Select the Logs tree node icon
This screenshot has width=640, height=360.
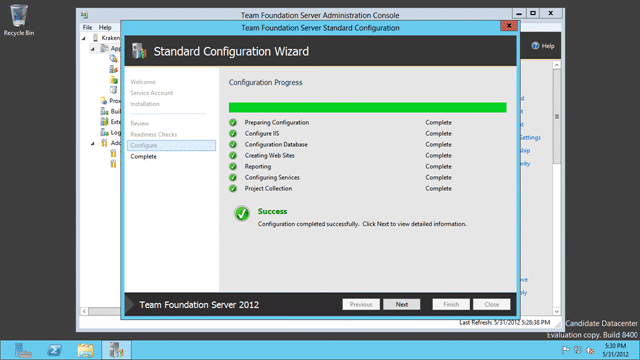pyautogui.click(x=104, y=132)
